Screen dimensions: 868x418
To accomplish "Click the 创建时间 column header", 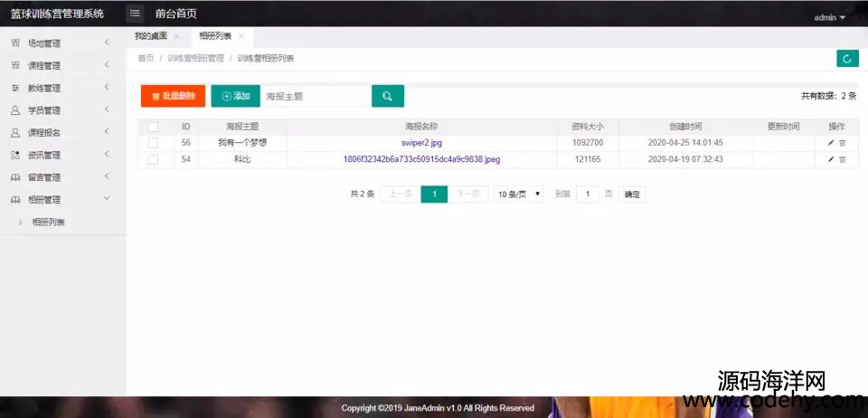I will pos(685,127).
